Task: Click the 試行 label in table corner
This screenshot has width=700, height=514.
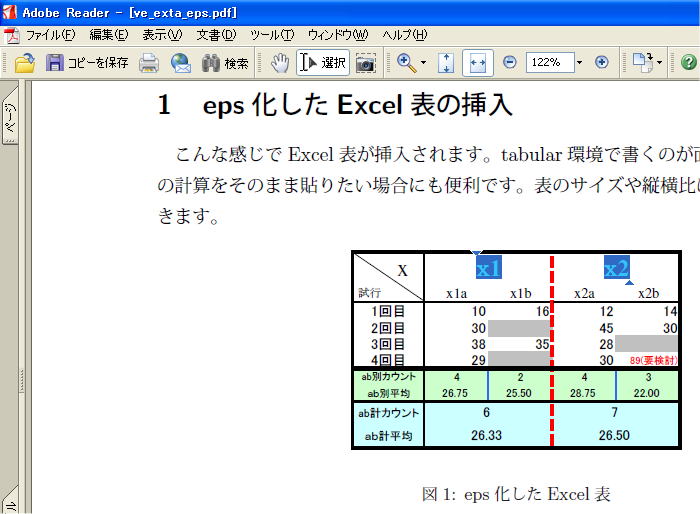Action: tap(369, 293)
